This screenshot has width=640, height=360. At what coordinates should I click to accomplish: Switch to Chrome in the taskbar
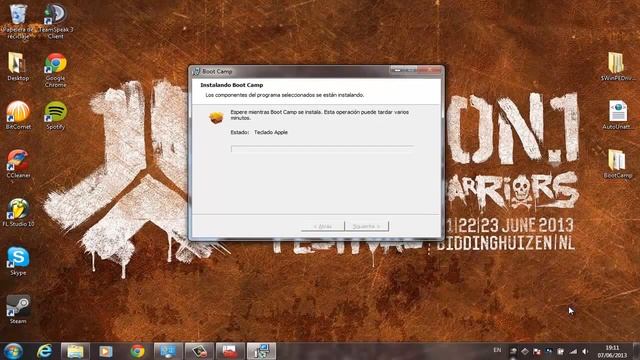137,351
